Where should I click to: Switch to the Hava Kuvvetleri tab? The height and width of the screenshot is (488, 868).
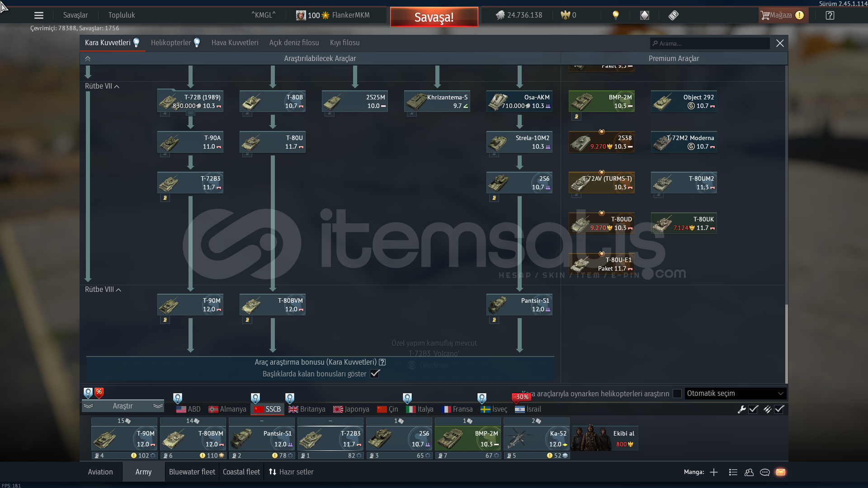click(x=235, y=43)
